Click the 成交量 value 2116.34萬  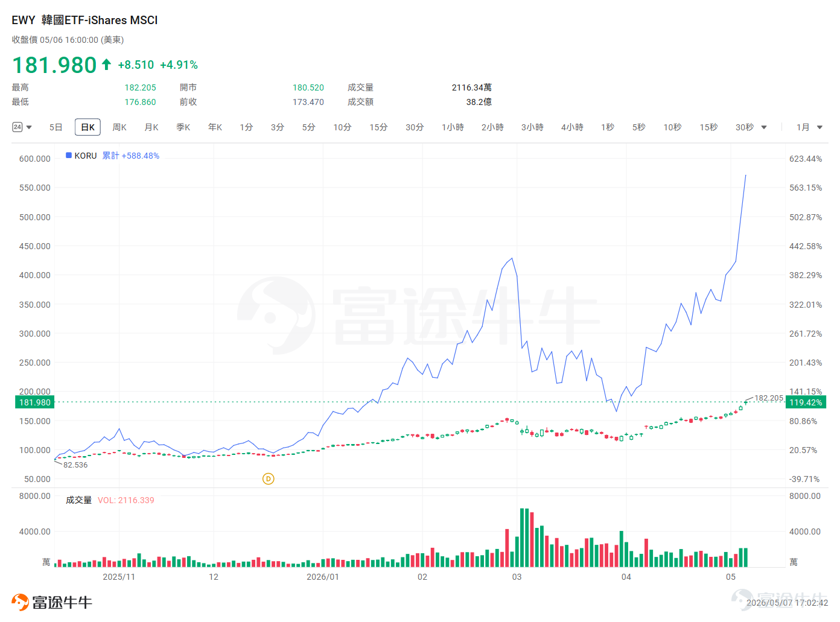coord(472,87)
